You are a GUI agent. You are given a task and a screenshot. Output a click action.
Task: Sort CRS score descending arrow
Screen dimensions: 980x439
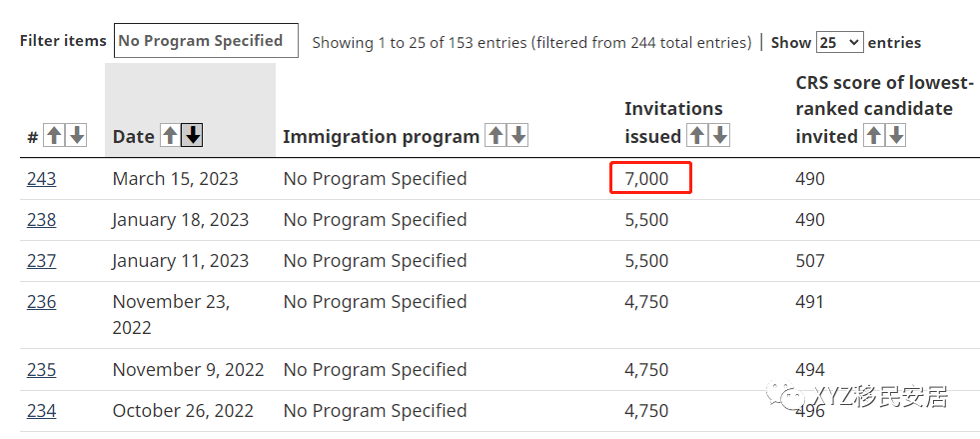click(x=896, y=136)
